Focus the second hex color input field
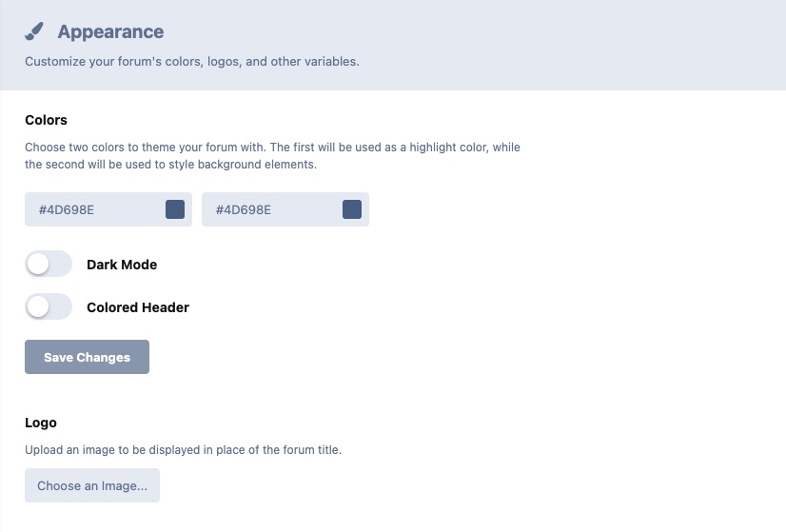The width and height of the screenshot is (786, 532). [x=270, y=209]
